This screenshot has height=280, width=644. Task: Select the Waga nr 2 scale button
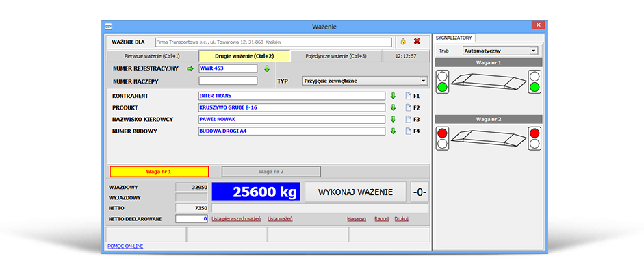(x=271, y=171)
